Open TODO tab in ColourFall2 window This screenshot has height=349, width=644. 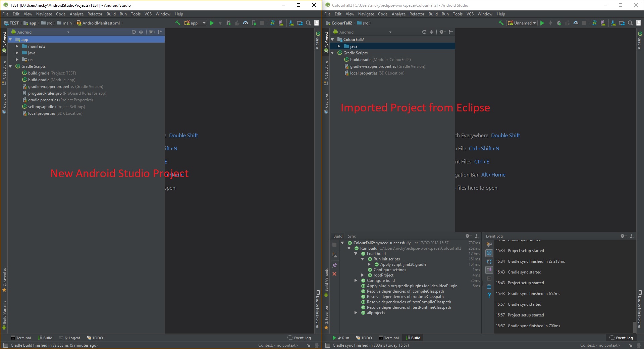(364, 338)
